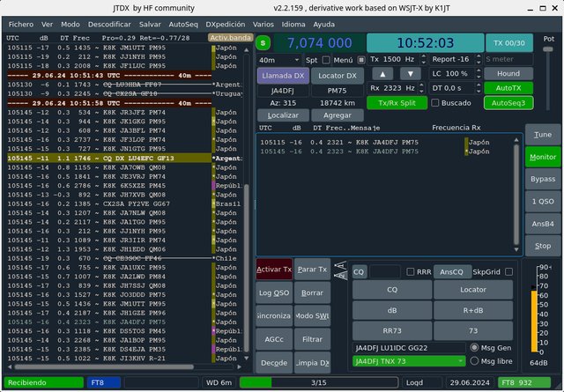Click the Agregar button
The height and width of the screenshot is (392, 564).
[x=338, y=115]
